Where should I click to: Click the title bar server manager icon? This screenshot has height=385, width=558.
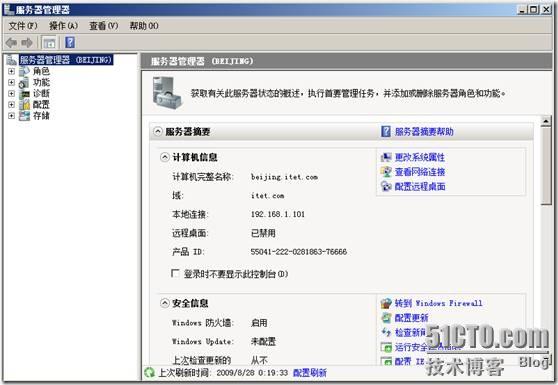click(x=9, y=9)
